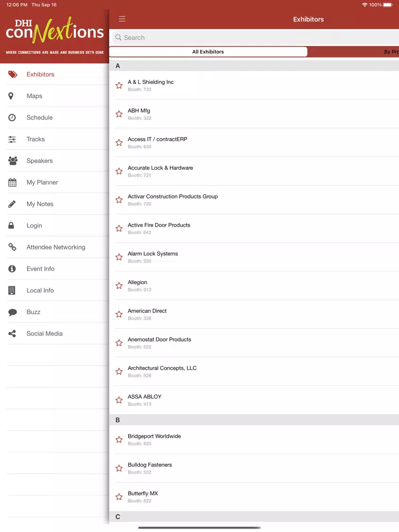This screenshot has width=399, height=532.
Task: Toggle star for ABH Mfg
Action: pos(119,114)
